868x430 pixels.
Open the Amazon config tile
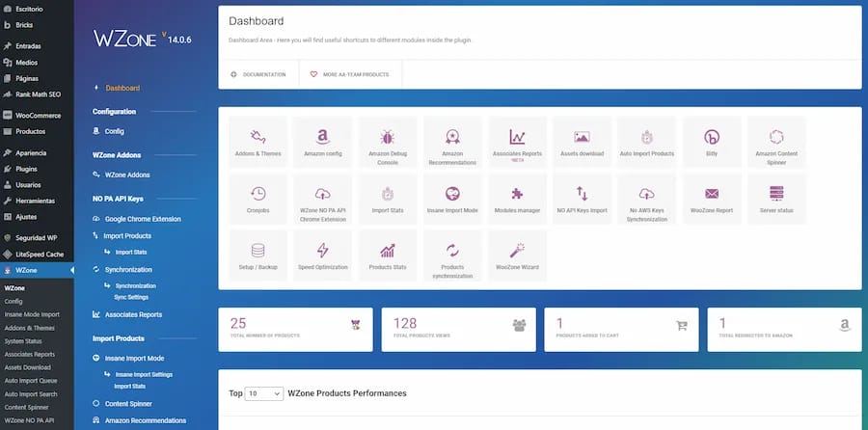click(323, 142)
